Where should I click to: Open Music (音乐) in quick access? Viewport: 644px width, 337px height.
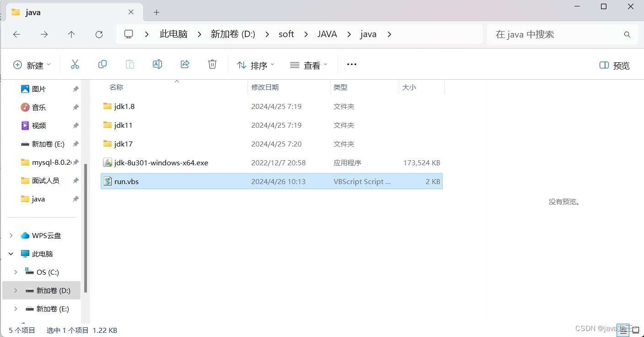(x=39, y=107)
